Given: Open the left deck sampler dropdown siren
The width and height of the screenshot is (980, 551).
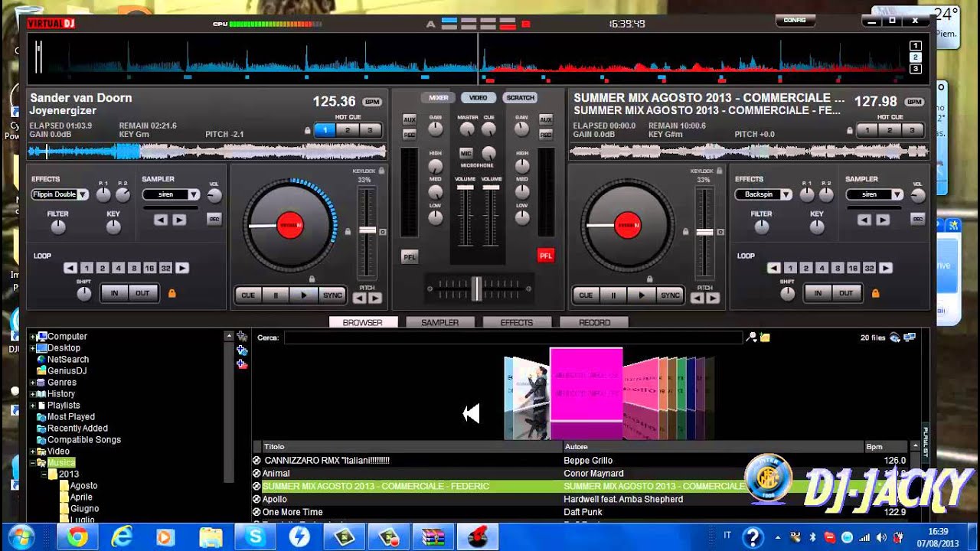Looking at the screenshot, I should click(x=171, y=194).
